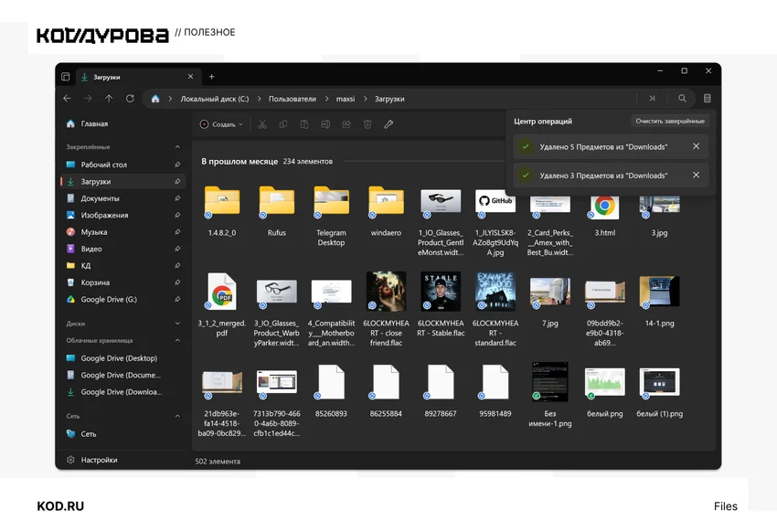Expand the Диски section
The image size is (777, 532).
coord(177,324)
